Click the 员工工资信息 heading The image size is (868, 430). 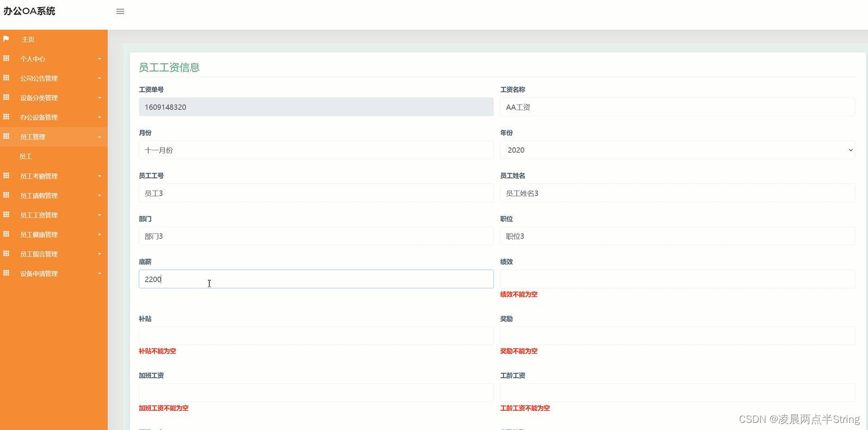pyautogui.click(x=169, y=67)
